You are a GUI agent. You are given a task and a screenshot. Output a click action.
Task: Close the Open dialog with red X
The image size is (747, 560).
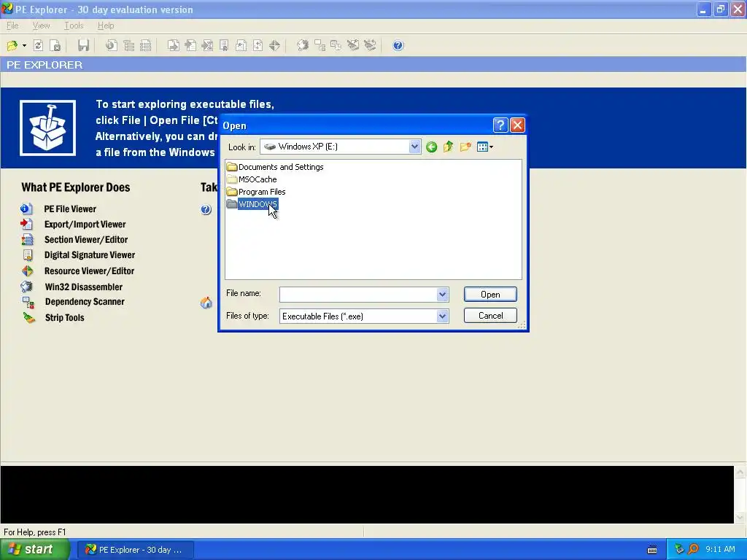517,125
